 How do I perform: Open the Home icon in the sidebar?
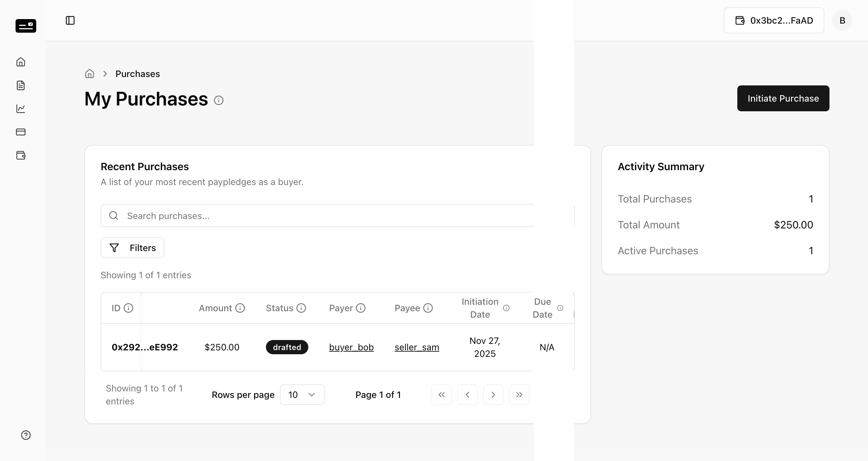pyautogui.click(x=21, y=62)
